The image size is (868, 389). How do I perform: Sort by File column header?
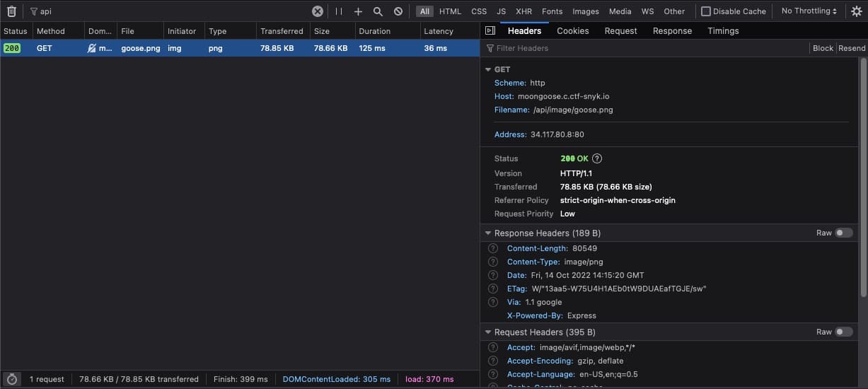[x=140, y=31]
